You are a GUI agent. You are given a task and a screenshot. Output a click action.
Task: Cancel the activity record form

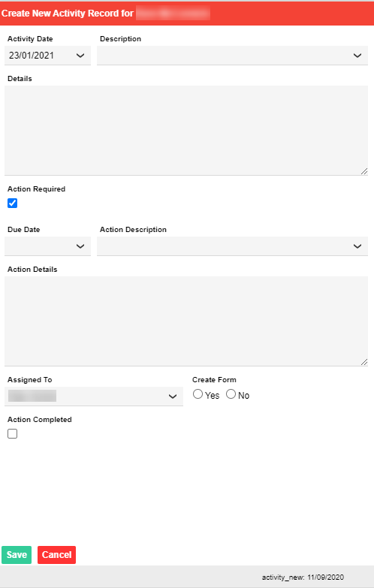pos(56,555)
